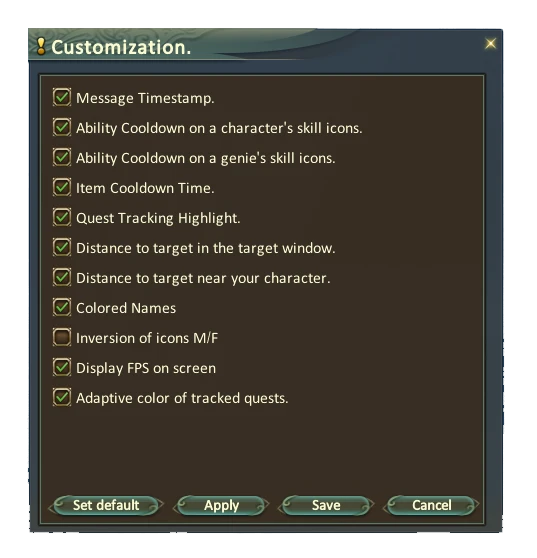Screen dimensions: 537x558
Task: Enable Inversion of icons M/F
Action: point(62,337)
